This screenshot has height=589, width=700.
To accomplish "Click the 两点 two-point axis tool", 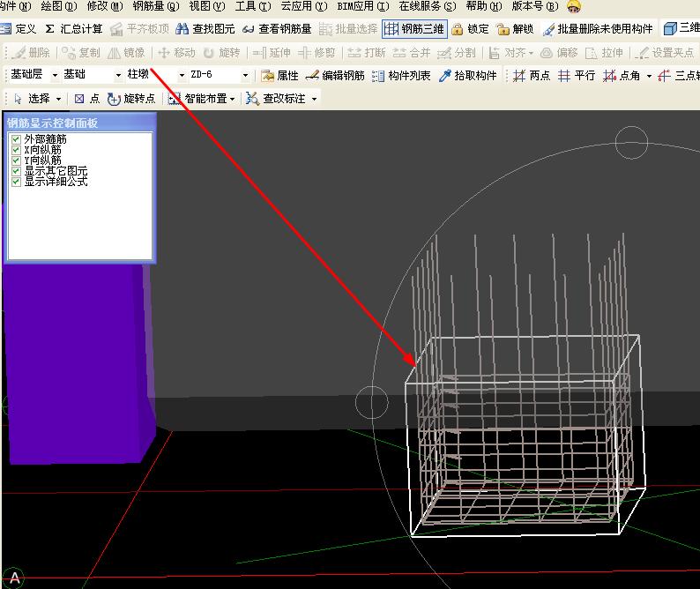I will tap(532, 76).
